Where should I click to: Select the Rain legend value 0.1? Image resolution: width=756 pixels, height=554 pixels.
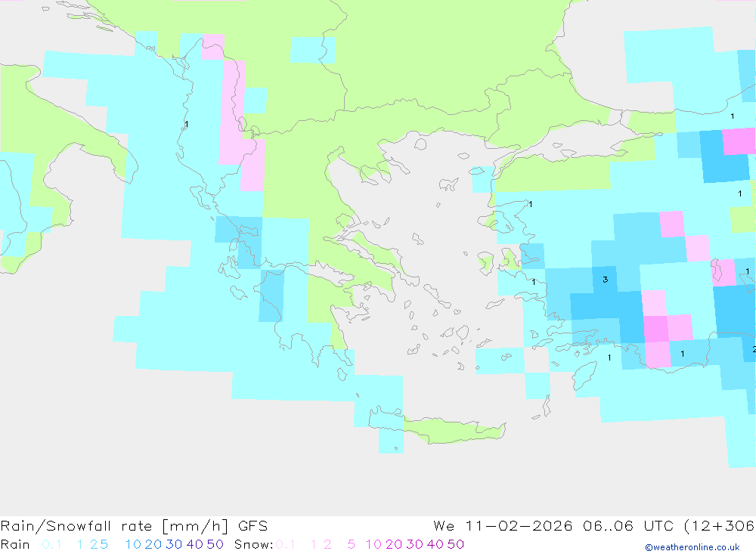pyautogui.click(x=51, y=544)
